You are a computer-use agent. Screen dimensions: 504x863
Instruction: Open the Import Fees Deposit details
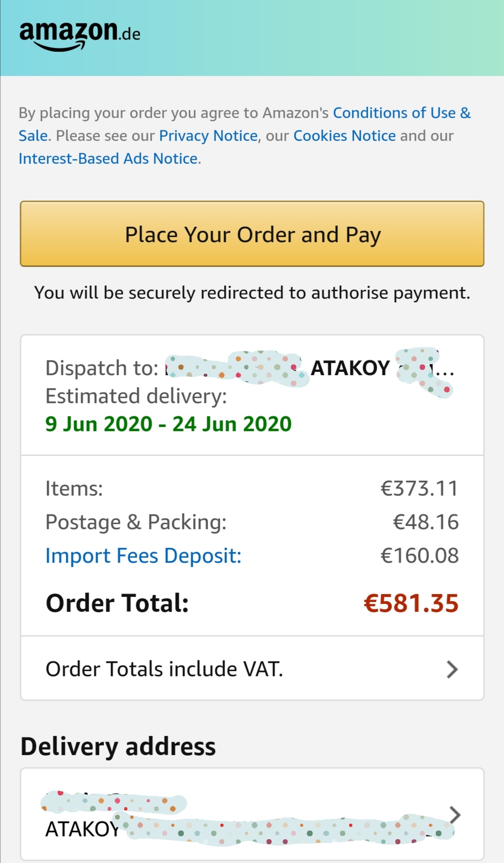(x=143, y=556)
